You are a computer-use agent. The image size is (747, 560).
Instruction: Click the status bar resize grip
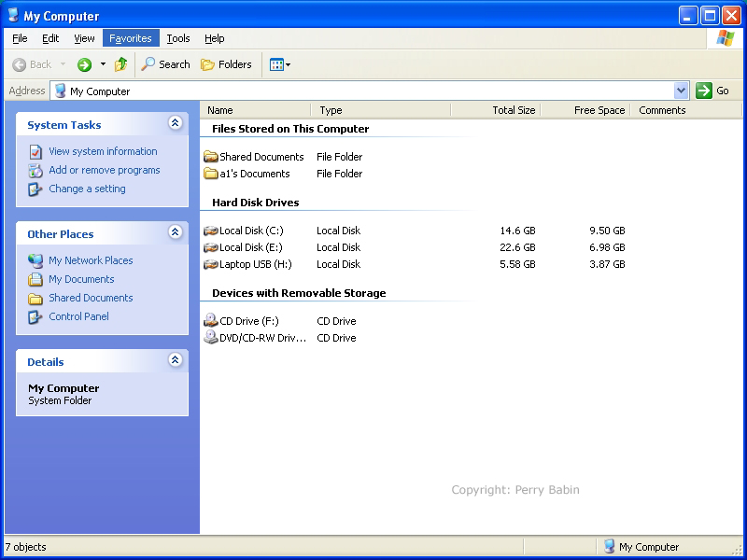coord(738,551)
